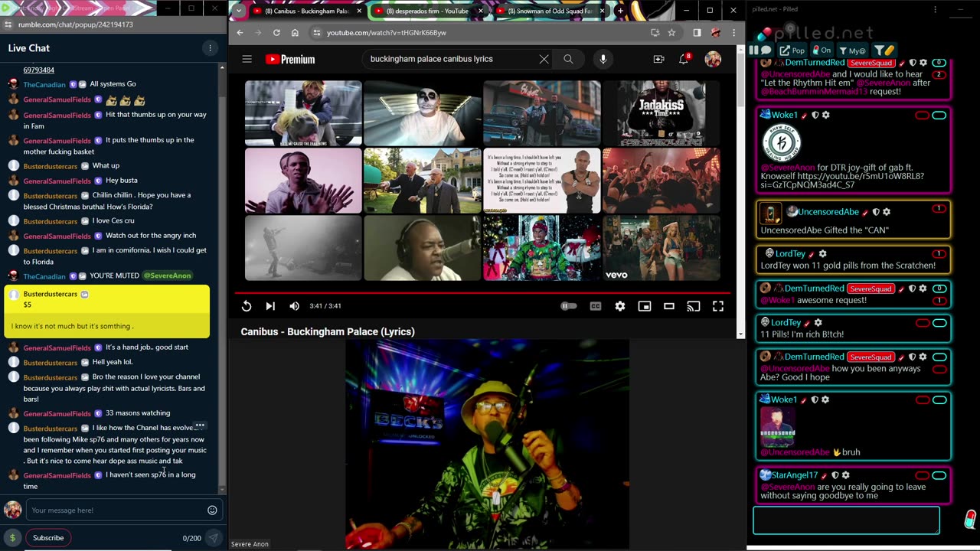980x551 pixels.
Task: Open the Pilled window three-dot menu
Action: [935, 10]
